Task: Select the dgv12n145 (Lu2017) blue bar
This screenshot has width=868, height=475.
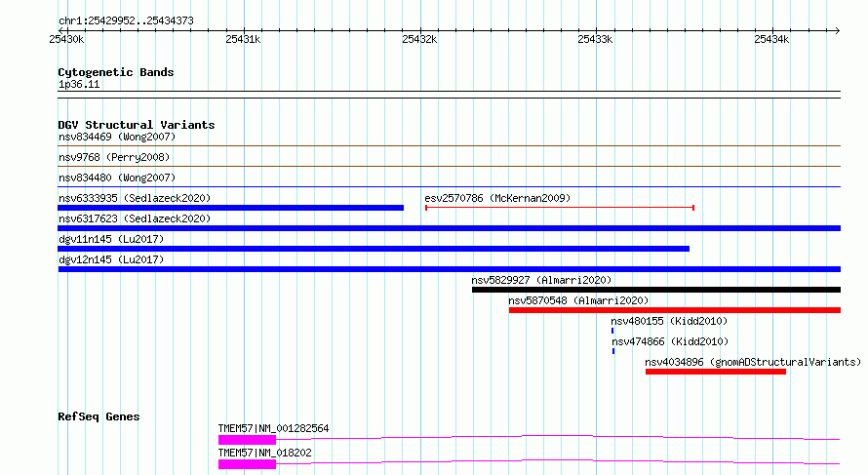Action: (x=449, y=269)
